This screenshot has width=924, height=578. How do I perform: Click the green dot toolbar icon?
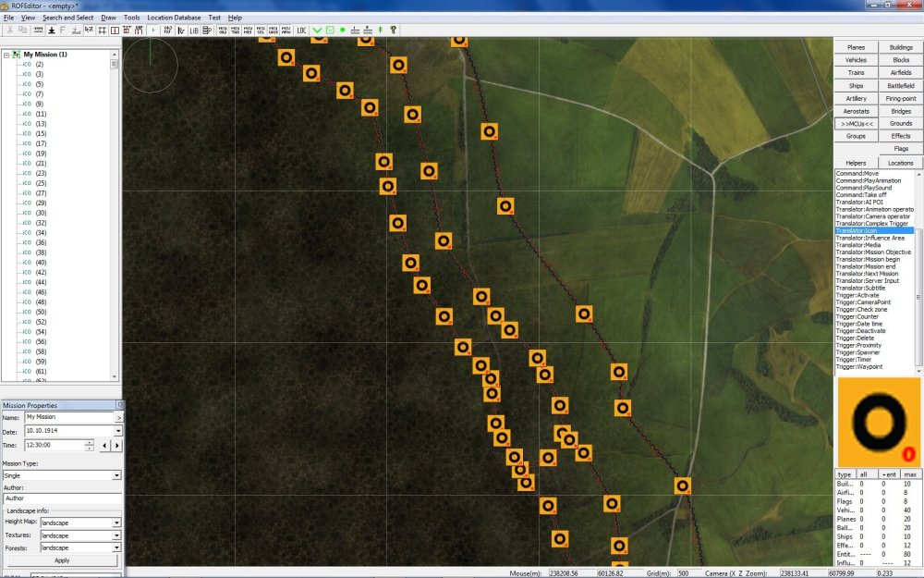pos(342,31)
